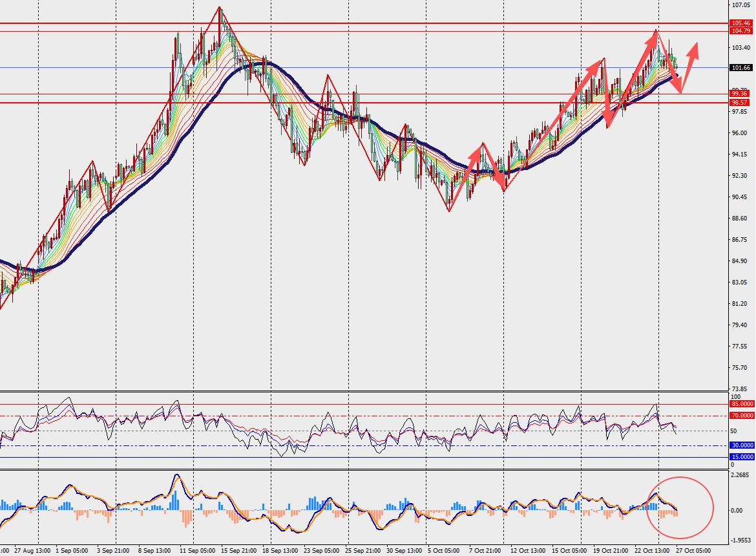Pick the 12 Oct 13:00 time label

point(528,551)
